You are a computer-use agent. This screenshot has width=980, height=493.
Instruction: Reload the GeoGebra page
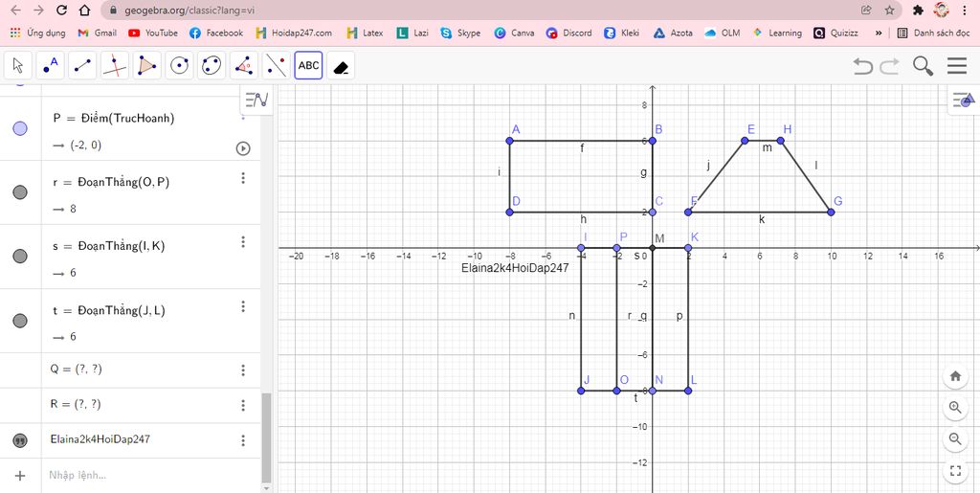(61, 11)
